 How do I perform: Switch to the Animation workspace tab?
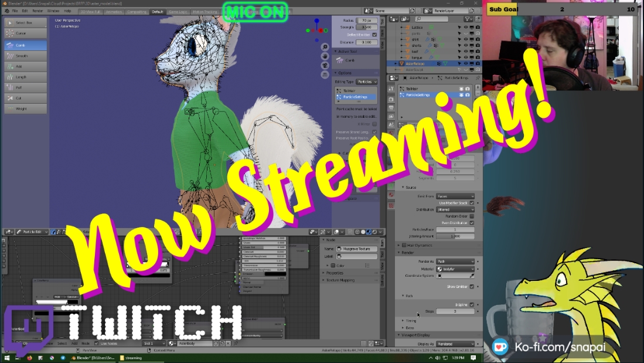[x=114, y=12]
